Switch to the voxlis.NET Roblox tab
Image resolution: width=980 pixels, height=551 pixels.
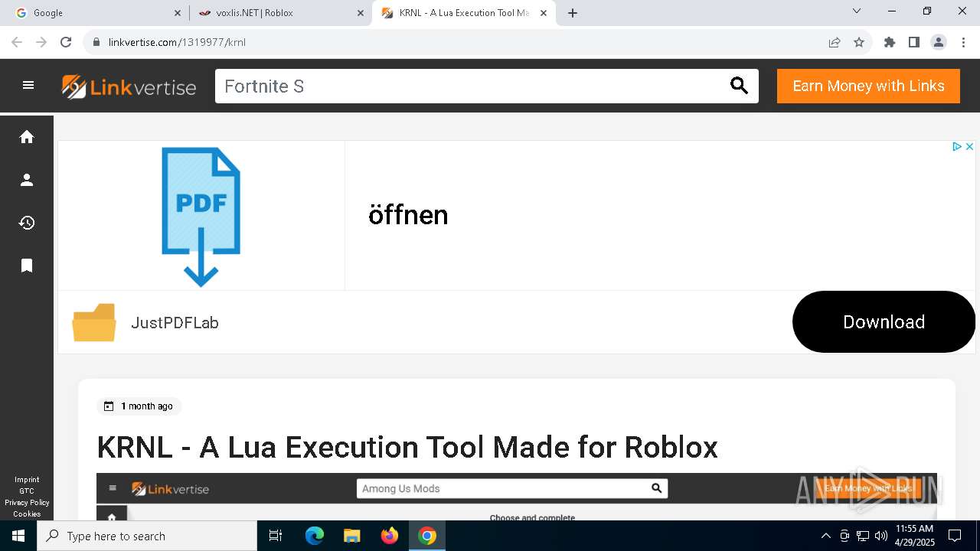[x=279, y=13]
